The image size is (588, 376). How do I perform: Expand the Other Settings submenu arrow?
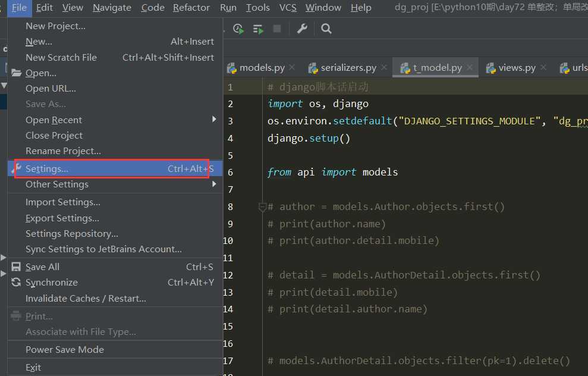[214, 184]
